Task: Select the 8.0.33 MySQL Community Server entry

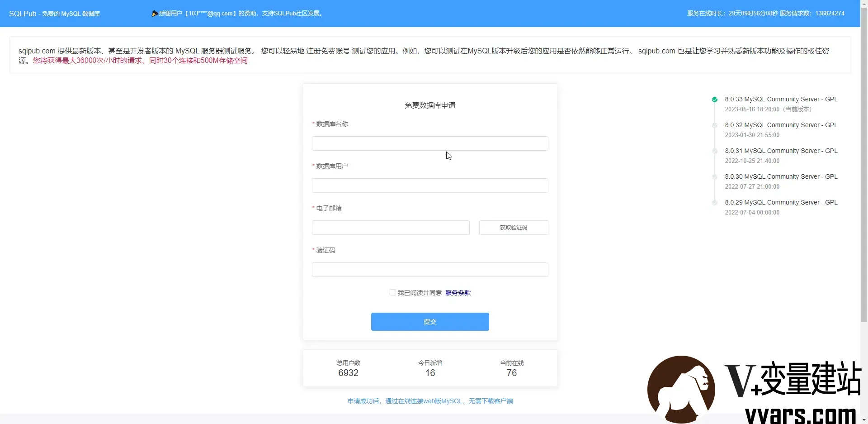Action: coord(781,99)
